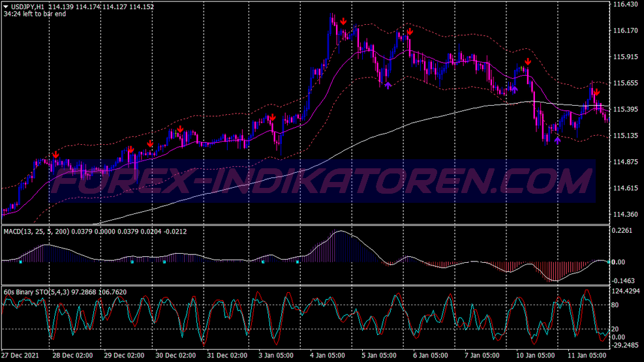Click the 5 Jan 05:00 time label
This screenshot has height=362, width=644.
[379, 355]
